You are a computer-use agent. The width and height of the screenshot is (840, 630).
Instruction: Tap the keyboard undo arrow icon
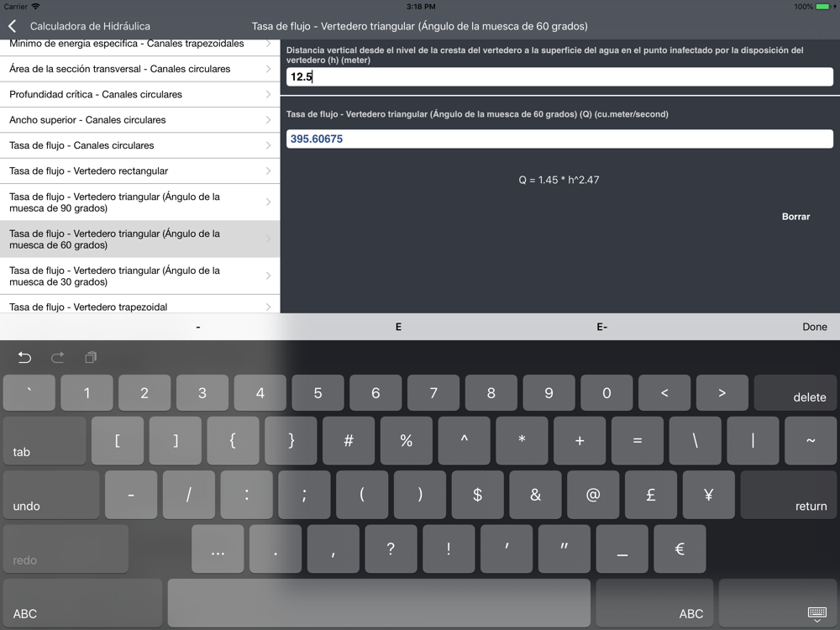pos(24,357)
